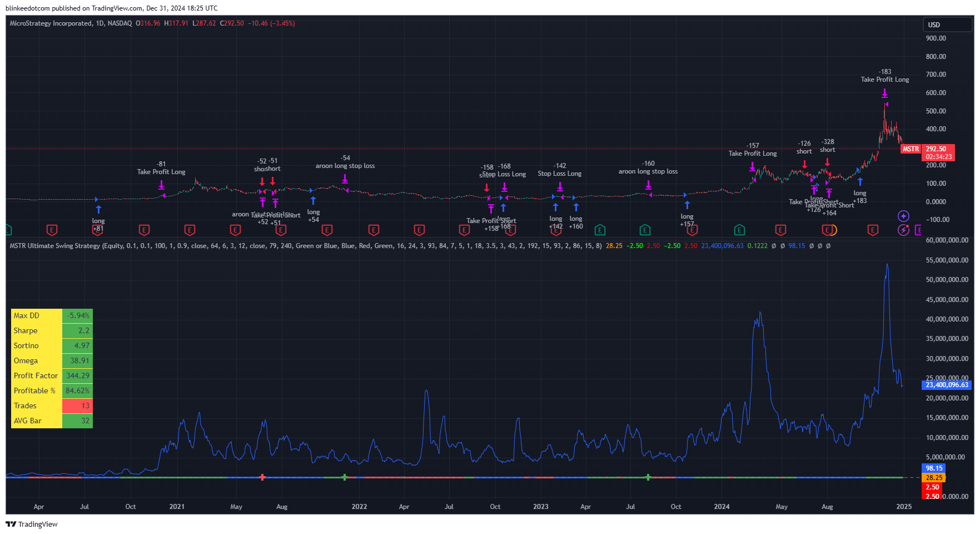This screenshot has height=534, width=980.
Task: Select the Max DD value -5.94%
Action: click(78, 316)
